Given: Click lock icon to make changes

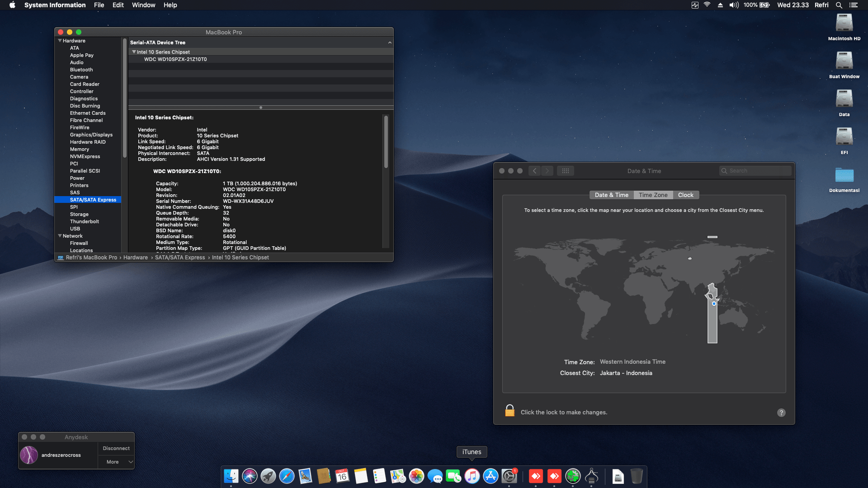Looking at the screenshot, I should (509, 411).
